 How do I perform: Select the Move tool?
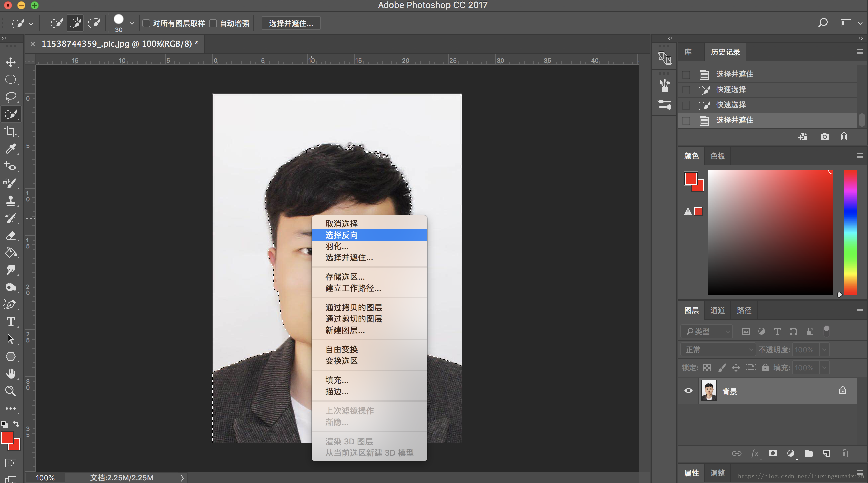10,62
